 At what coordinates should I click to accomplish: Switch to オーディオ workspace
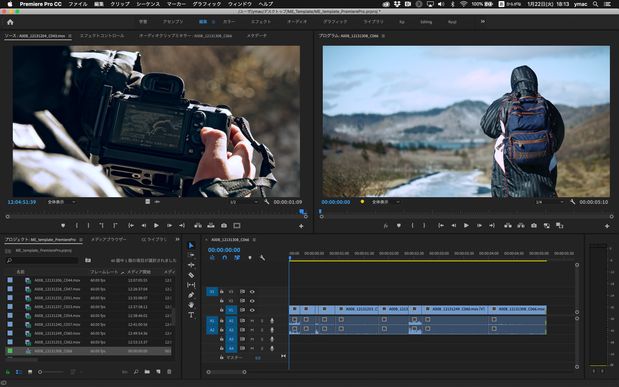point(297,22)
